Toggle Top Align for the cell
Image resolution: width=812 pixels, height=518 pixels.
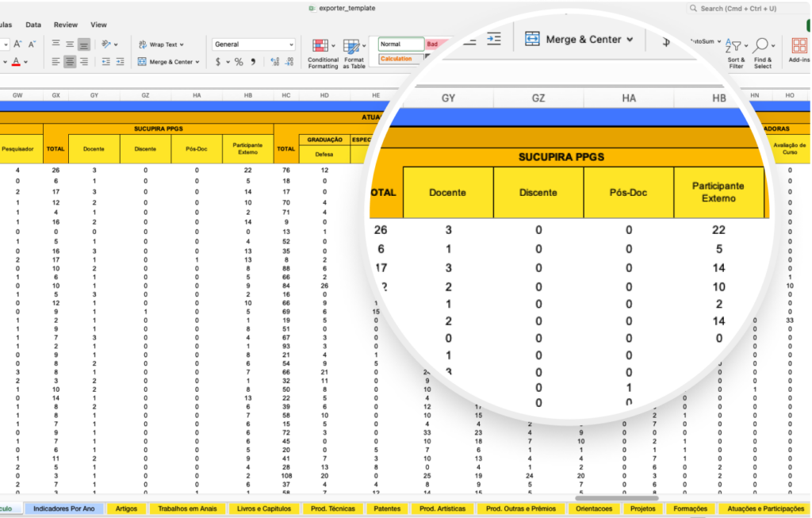(x=56, y=44)
